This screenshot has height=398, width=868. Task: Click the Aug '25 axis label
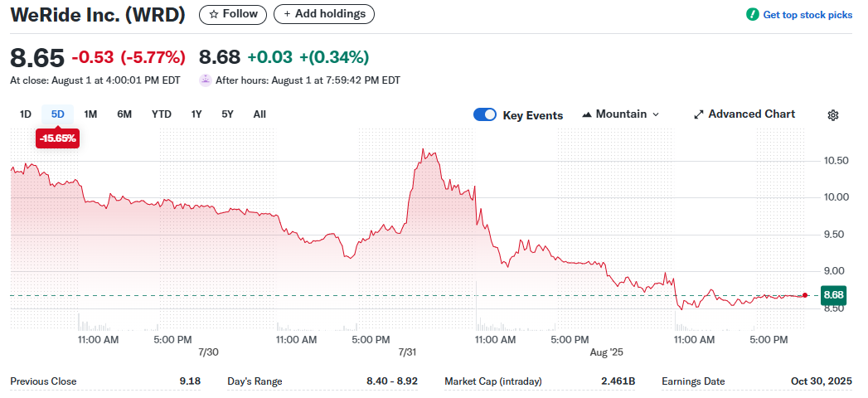(607, 352)
